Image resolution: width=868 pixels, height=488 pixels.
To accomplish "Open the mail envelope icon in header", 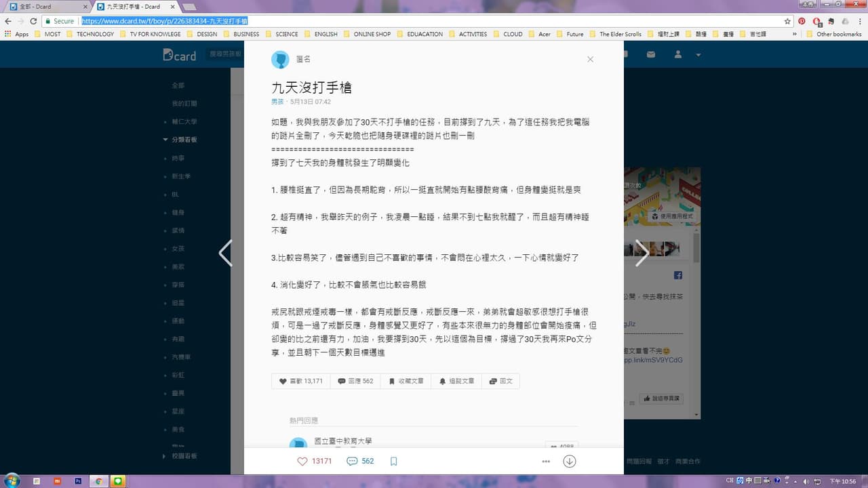I will (x=651, y=54).
